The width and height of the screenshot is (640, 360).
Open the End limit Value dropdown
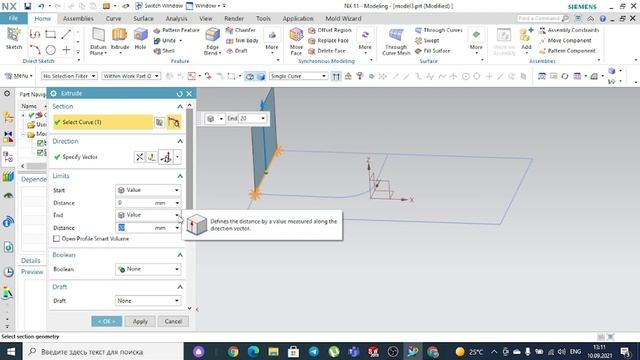pos(148,215)
